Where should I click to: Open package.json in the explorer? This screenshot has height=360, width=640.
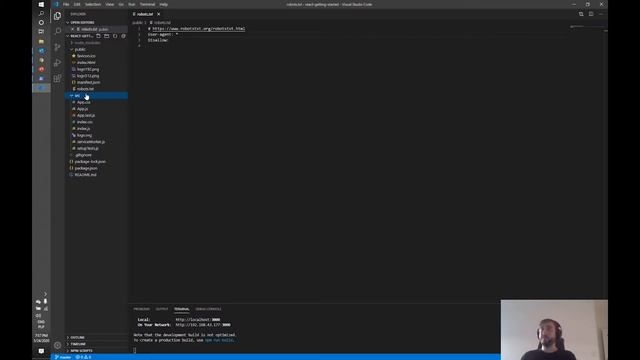86,168
